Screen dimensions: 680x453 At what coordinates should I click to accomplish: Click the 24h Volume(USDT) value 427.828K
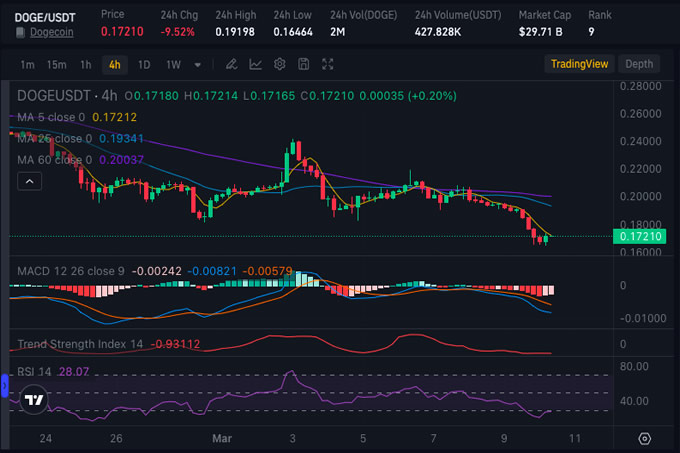click(438, 32)
